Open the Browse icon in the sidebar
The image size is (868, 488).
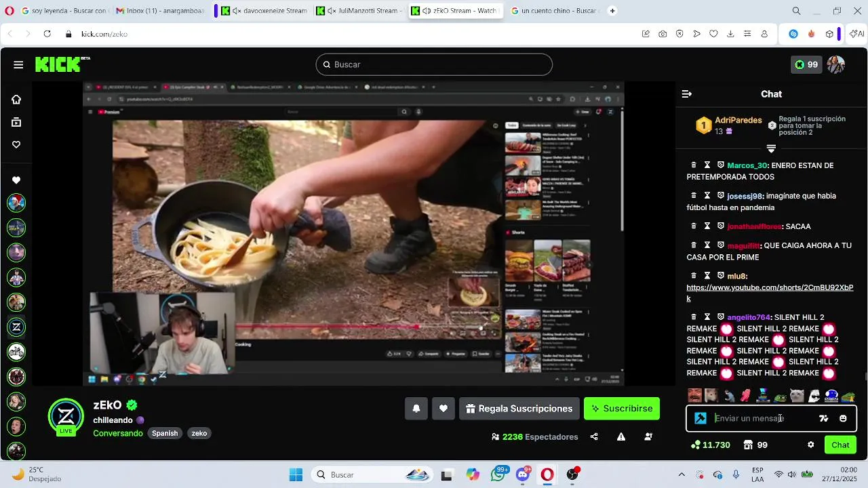[16, 123]
